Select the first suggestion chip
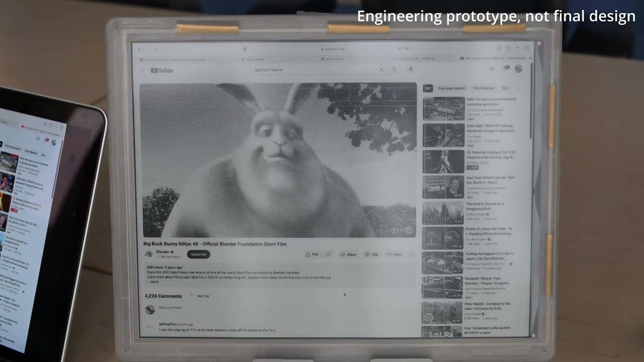This screenshot has height=362, width=644. 429,88
